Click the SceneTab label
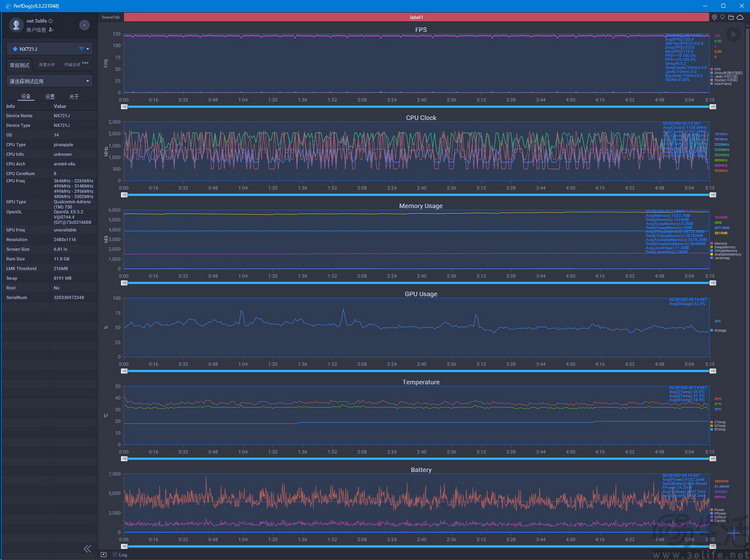This screenshot has height=560, width=750. [110, 17]
